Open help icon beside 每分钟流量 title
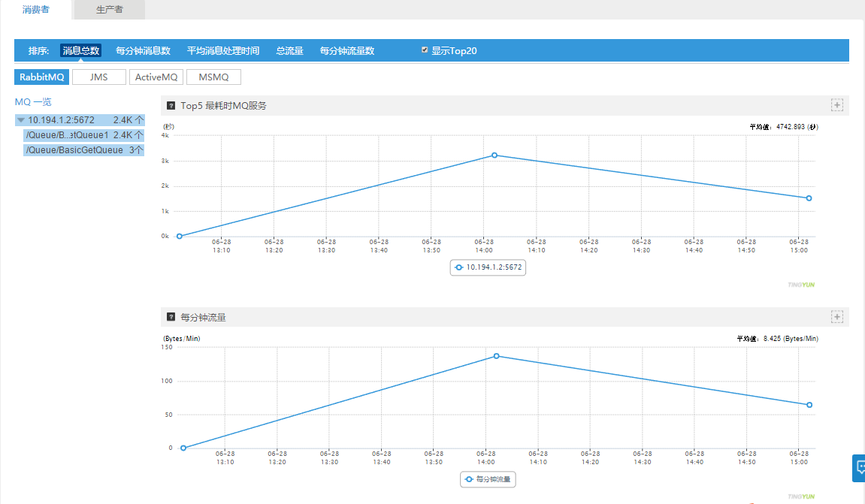 (x=171, y=317)
